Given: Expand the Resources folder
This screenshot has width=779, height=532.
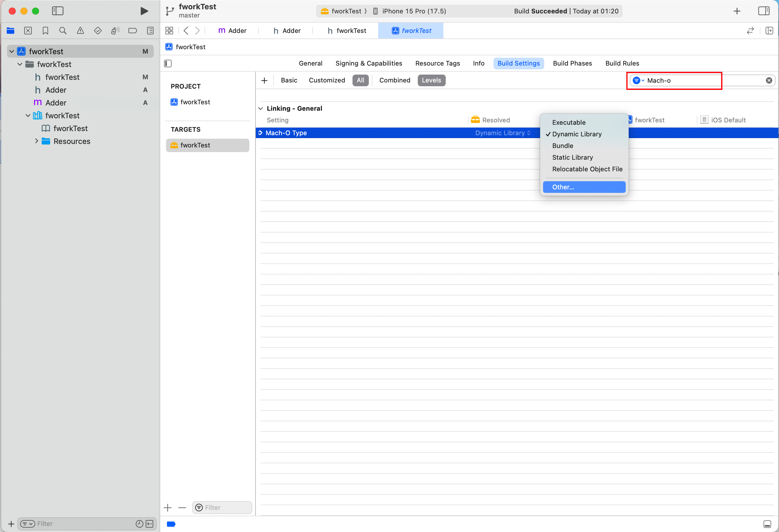Looking at the screenshot, I should click(x=36, y=141).
